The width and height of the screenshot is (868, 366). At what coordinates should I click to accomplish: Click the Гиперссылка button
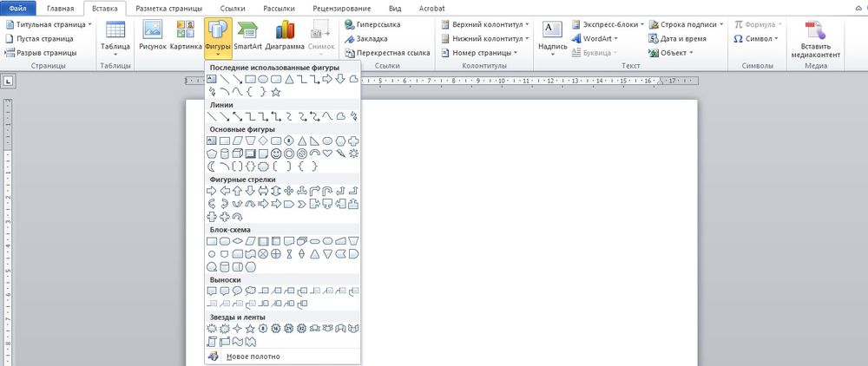pos(377,25)
